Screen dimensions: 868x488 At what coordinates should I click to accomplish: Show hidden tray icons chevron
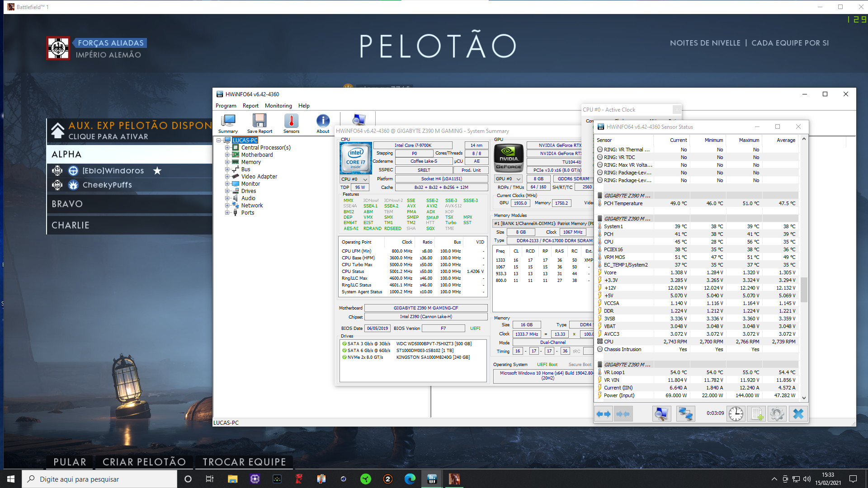(x=774, y=479)
